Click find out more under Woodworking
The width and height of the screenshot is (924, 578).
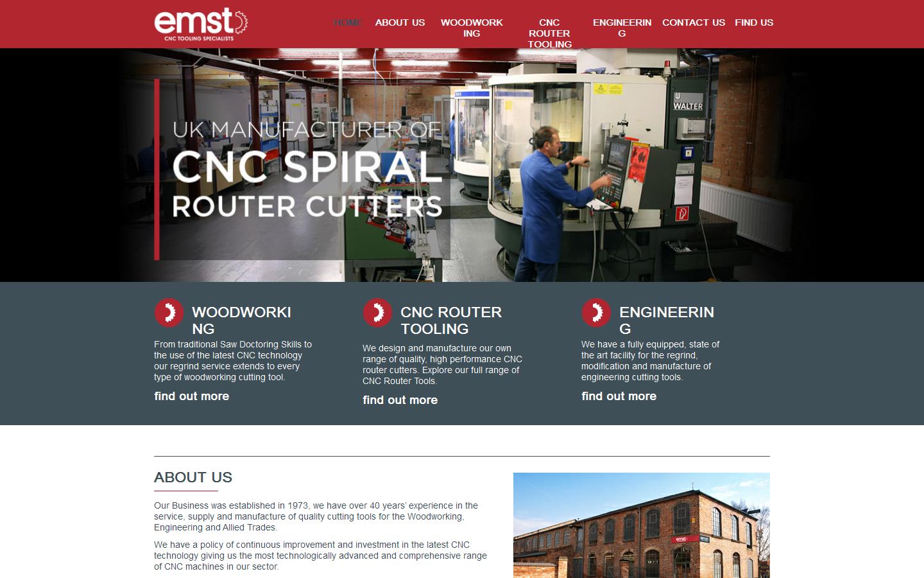tap(192, 396)
